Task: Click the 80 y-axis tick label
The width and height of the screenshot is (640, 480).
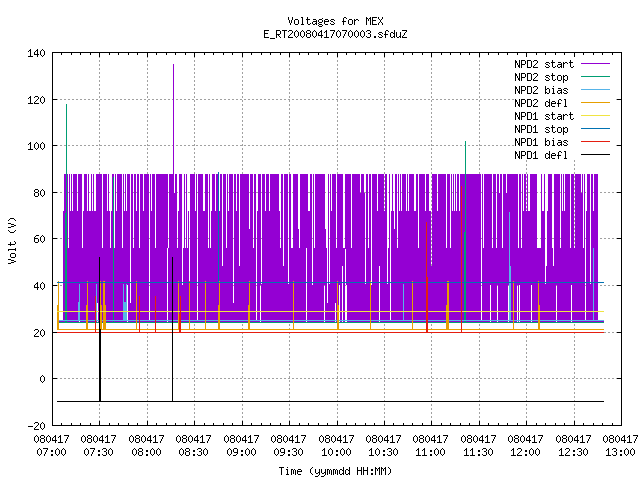Action: point(40,193)
